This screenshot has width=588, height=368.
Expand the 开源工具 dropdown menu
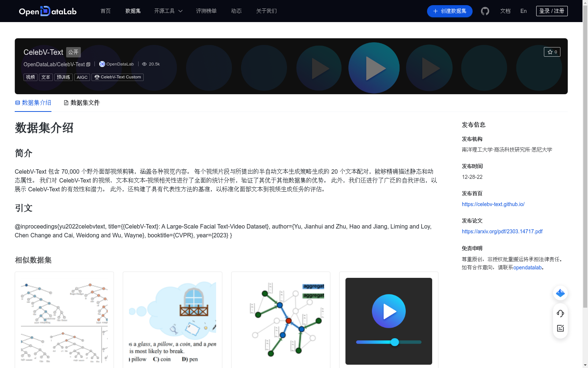click(168, 11)
